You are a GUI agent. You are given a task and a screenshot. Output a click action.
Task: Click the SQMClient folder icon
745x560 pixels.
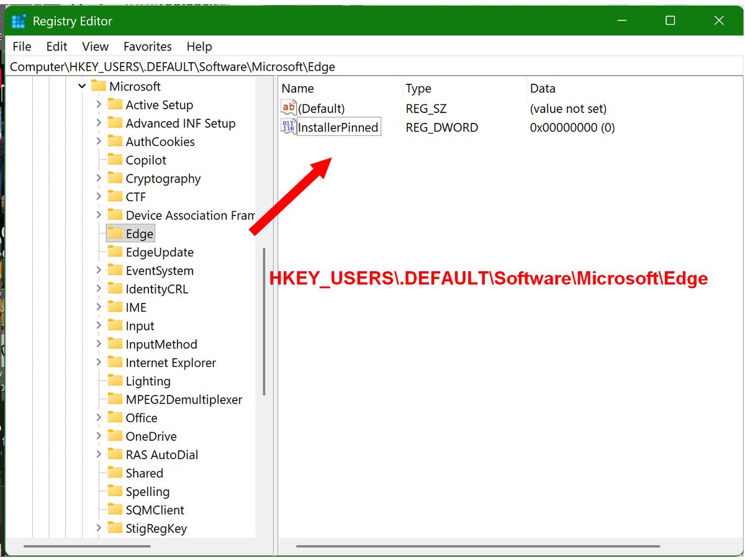point(115,509)
